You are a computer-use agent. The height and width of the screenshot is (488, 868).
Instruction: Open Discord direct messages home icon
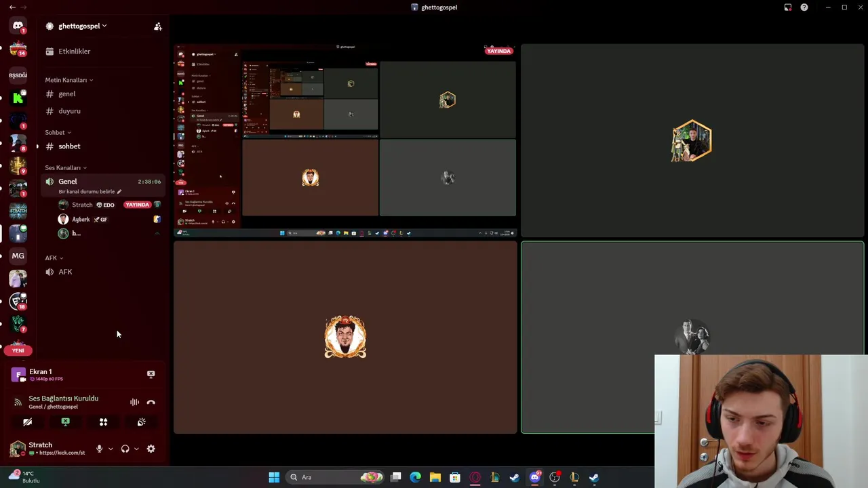coord(18,26)
